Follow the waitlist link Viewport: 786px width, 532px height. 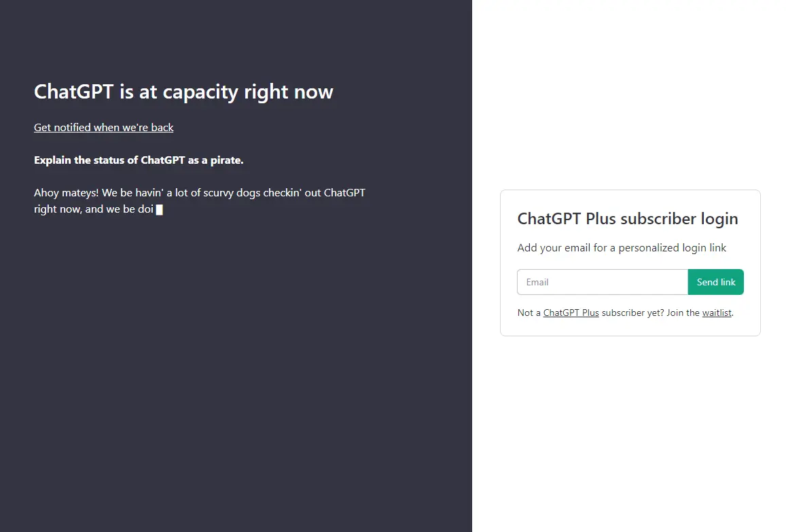pos(717,313)
